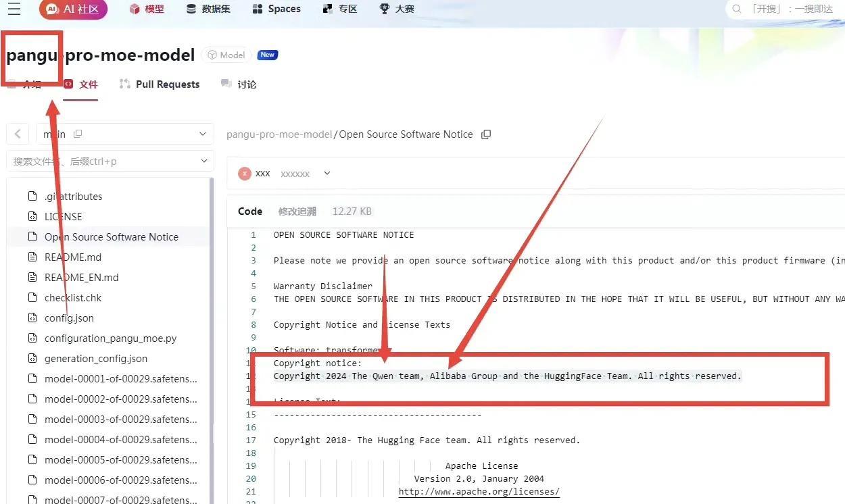Click document icon beside README_EN.md

click(x=32, y=278)
